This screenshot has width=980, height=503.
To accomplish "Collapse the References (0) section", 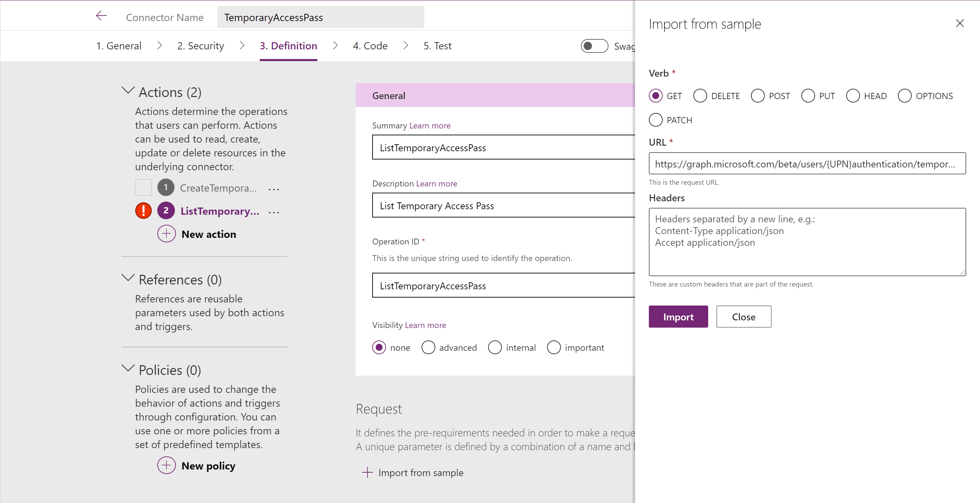I will (128, 278).
